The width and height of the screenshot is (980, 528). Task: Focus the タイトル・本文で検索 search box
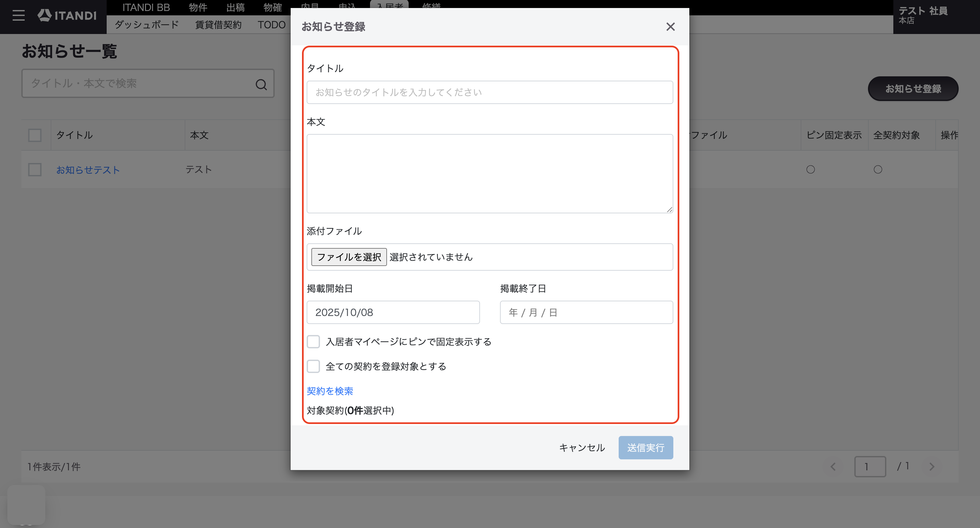tap(148, 83)
